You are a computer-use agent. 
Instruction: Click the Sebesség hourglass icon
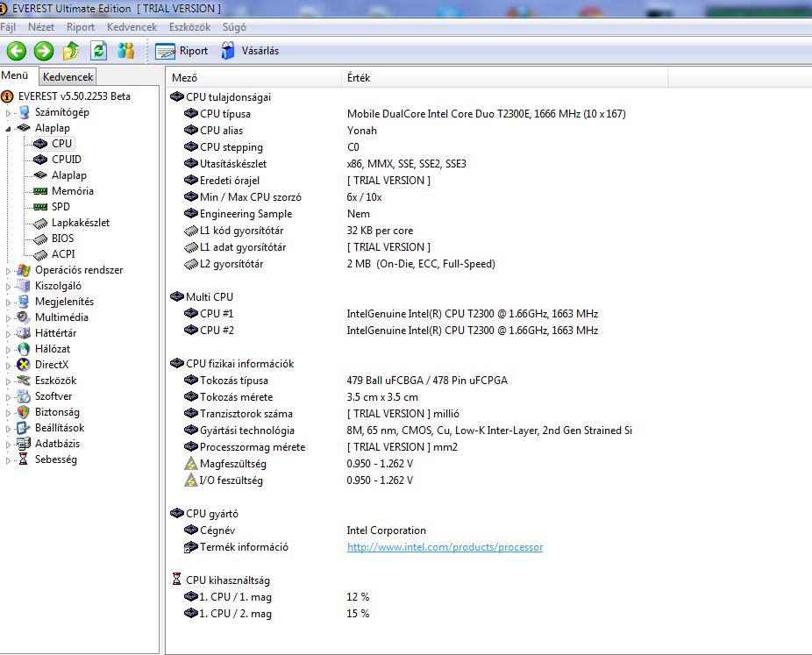pyautogui.click(x=24, y=459)
